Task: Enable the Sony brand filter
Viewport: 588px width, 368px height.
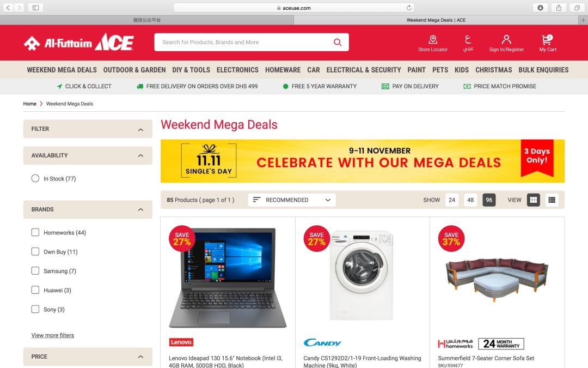Action: point(35,309)
